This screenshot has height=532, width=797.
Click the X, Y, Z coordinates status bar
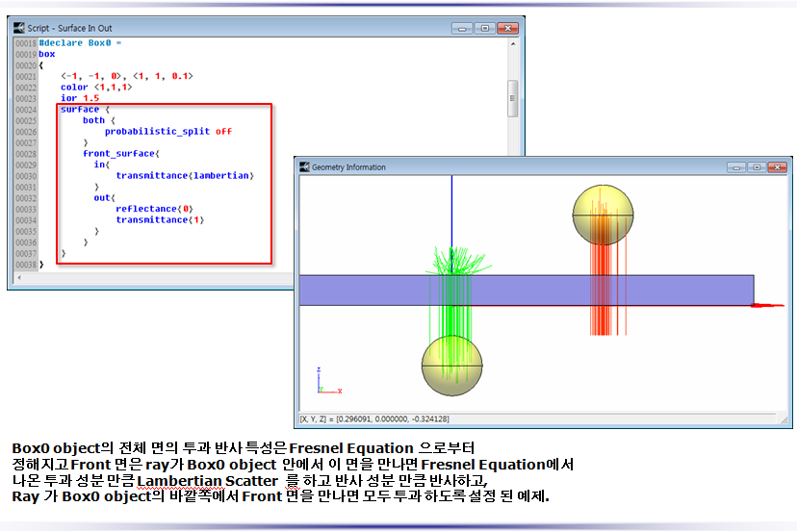click(x=375, y=419)
